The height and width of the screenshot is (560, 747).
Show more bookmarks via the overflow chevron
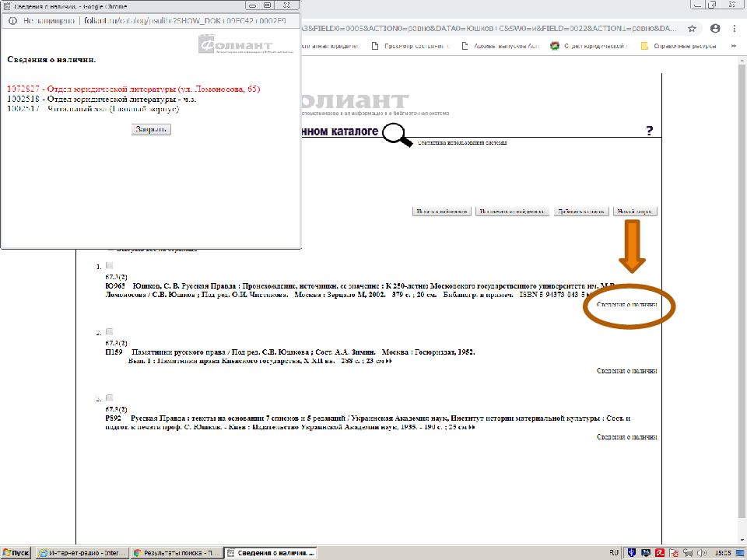(x=735, y=46)
